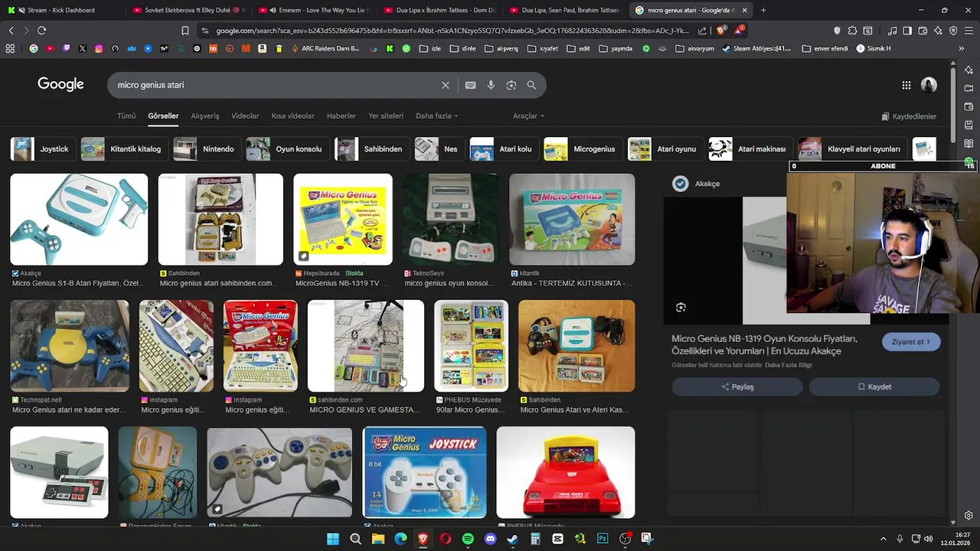Switch to the Yer siteleri tab
The width and height of the screenshot is (980, 551).
click(x=386, y=116)
